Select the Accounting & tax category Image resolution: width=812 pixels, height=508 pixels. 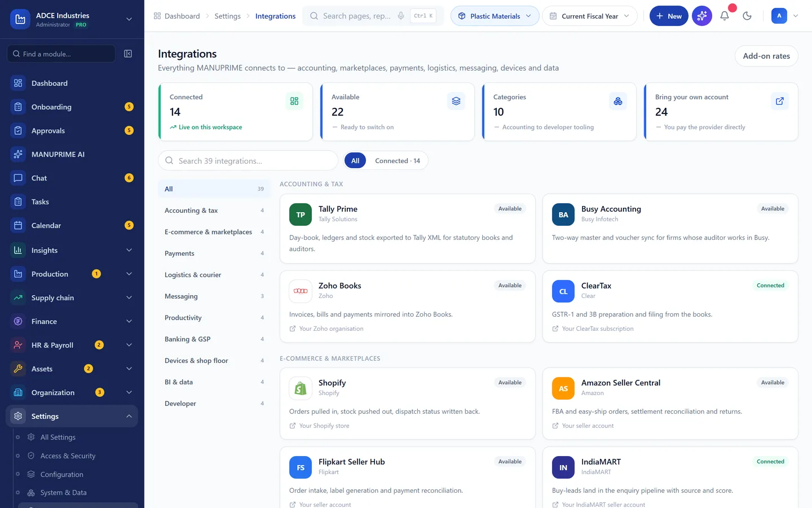[214, 211]
